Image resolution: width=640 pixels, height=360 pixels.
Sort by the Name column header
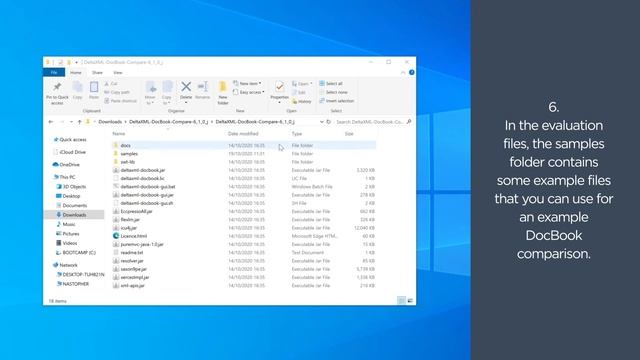(119, 133)
